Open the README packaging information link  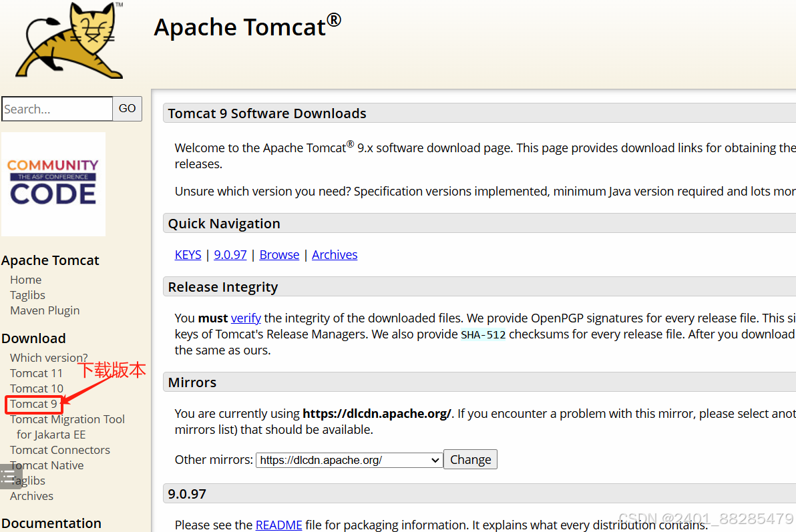[x=278, y=525]
